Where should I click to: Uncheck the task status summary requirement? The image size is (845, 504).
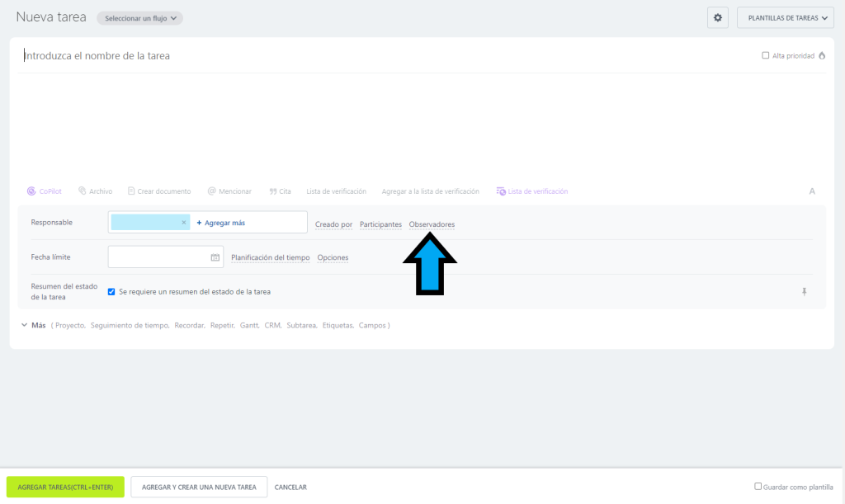(x=111, y=292)
